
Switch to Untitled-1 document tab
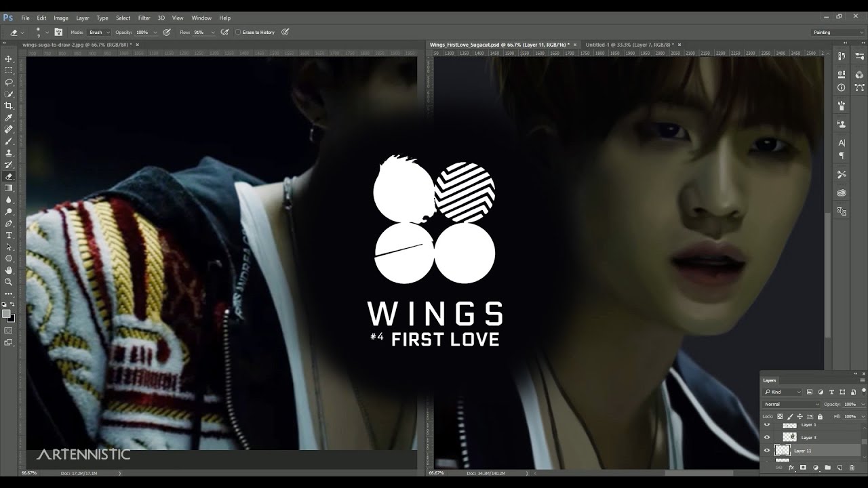coord(630,45)
